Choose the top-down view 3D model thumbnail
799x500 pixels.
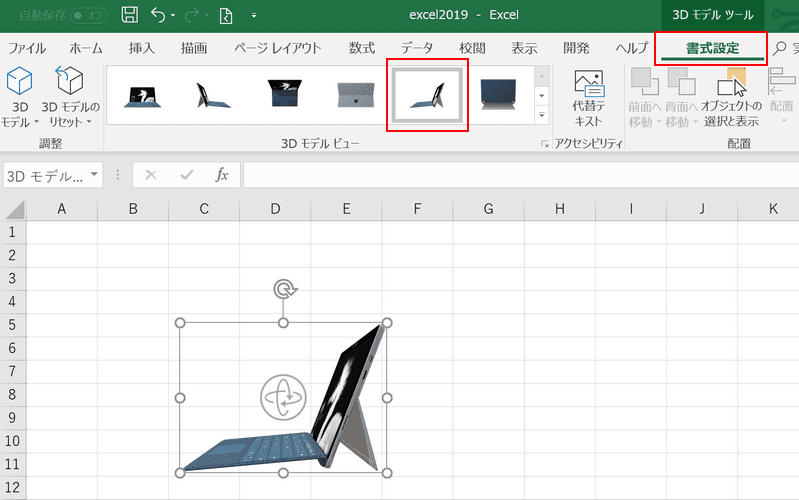pyautogui.click(x=284, y=94)
